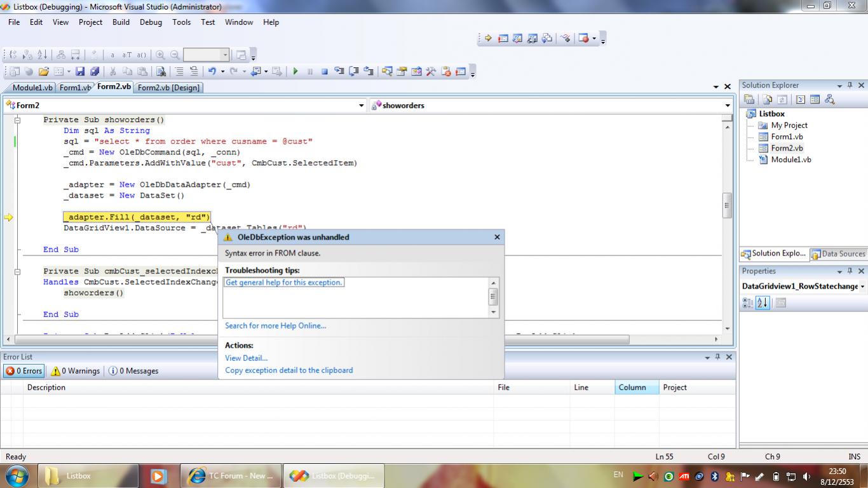
Task: Open a file with the folder icon
Action: pyautogui.click(x=44, y=71)
